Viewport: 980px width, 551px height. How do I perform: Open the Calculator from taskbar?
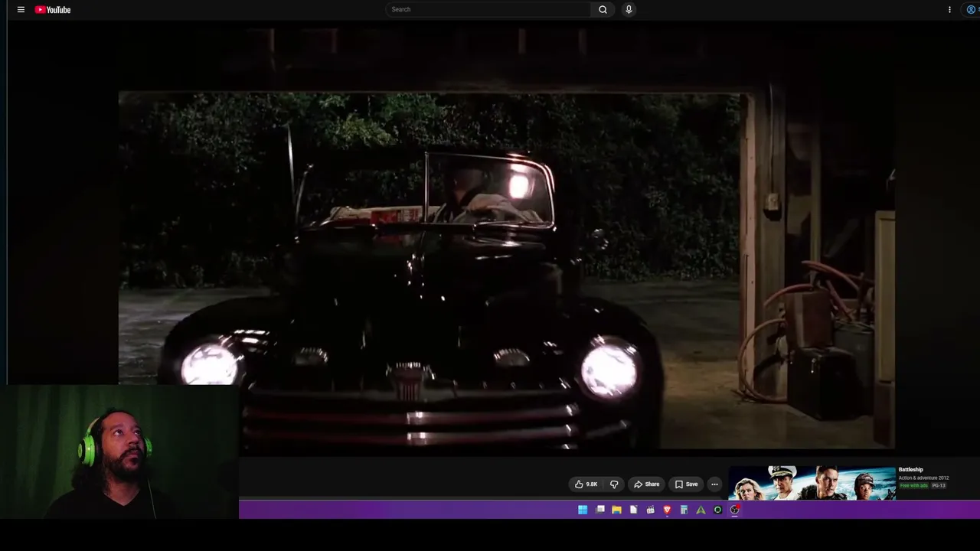click(x=684, y=510)
